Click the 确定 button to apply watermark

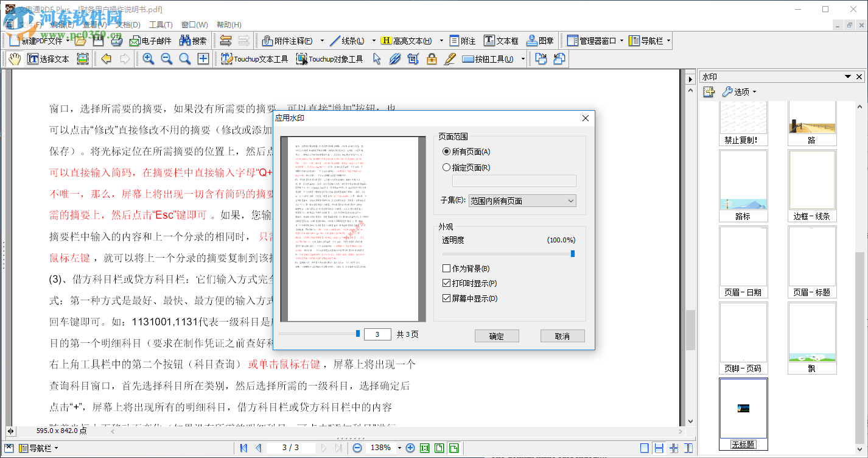pos(497,336)
